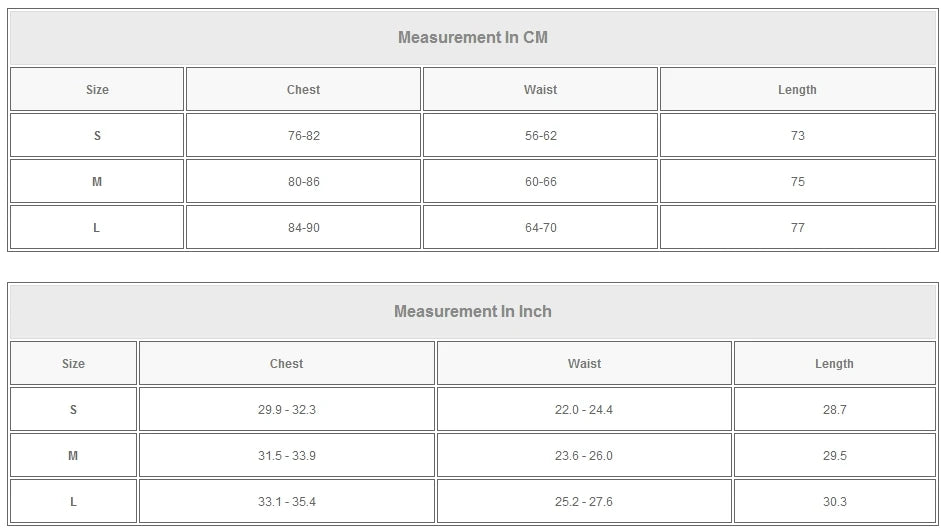Click the 28.7 length cell

(x=834, y=410)
